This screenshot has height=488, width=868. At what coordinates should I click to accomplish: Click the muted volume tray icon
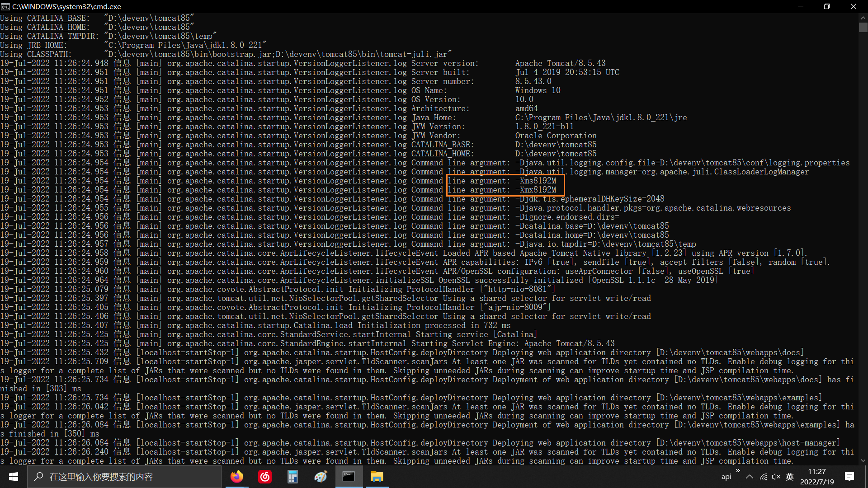click(776, 477)
